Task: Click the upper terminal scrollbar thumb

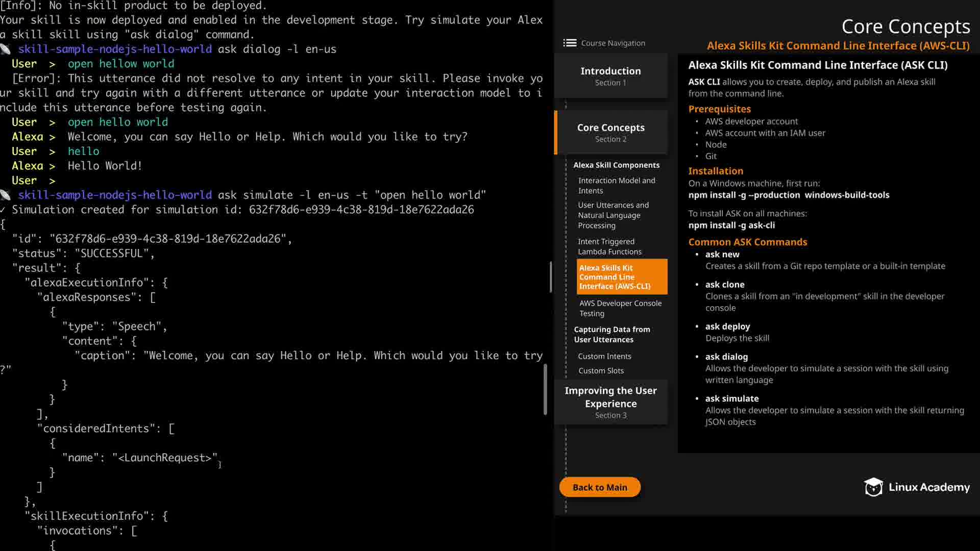Action: pyautogui.click(x=550, y=277)
